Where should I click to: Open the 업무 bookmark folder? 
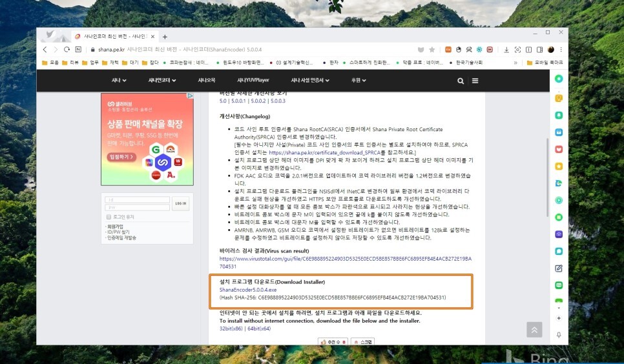tap(90, 63)
